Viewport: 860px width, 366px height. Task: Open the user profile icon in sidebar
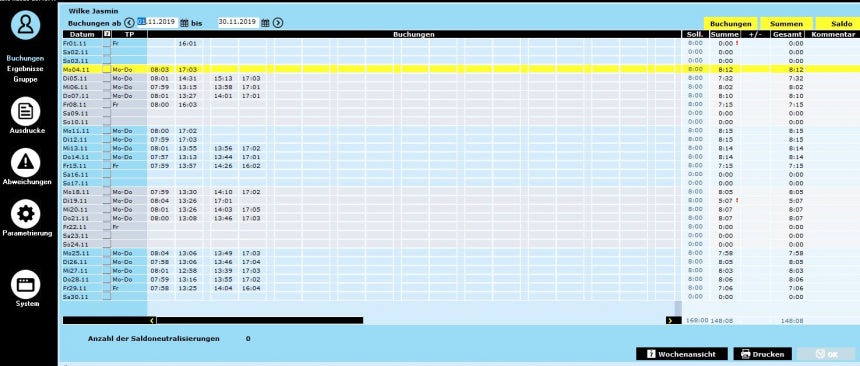[26, 25]
